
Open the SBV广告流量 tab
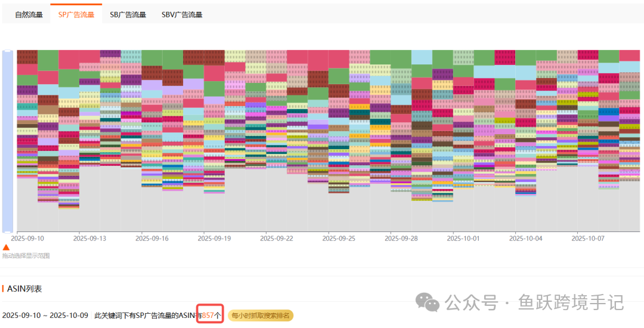pos(182,15)
